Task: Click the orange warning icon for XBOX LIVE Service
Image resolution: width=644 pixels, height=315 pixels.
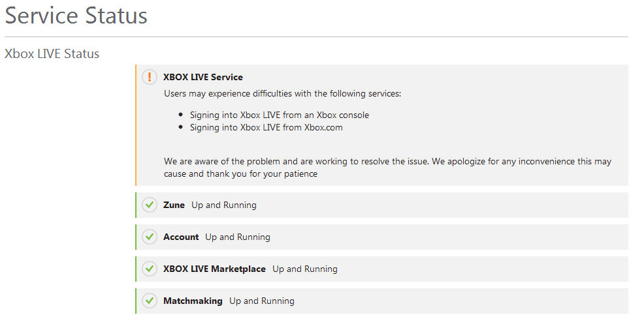Action: point(150,77)
